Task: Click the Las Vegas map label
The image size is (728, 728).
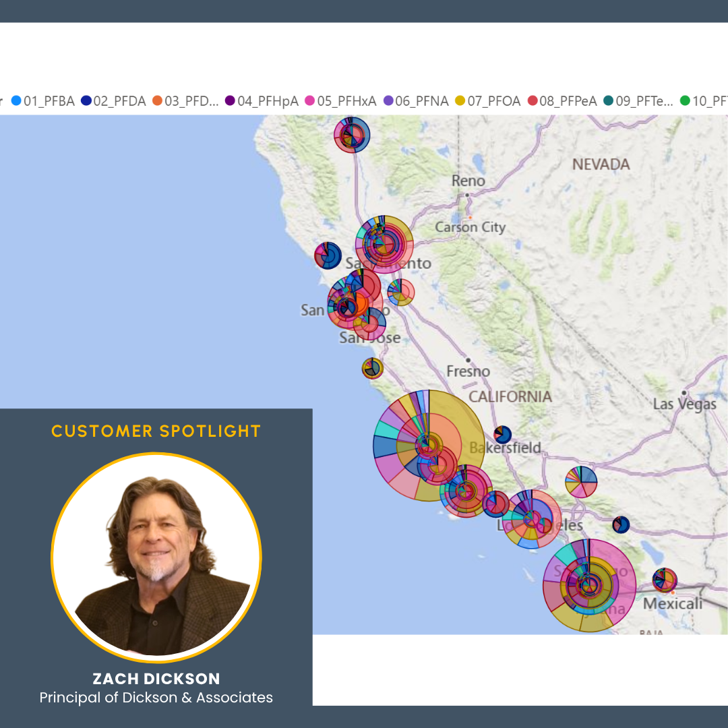Action: pyautogui.click(x=684, y=404)
